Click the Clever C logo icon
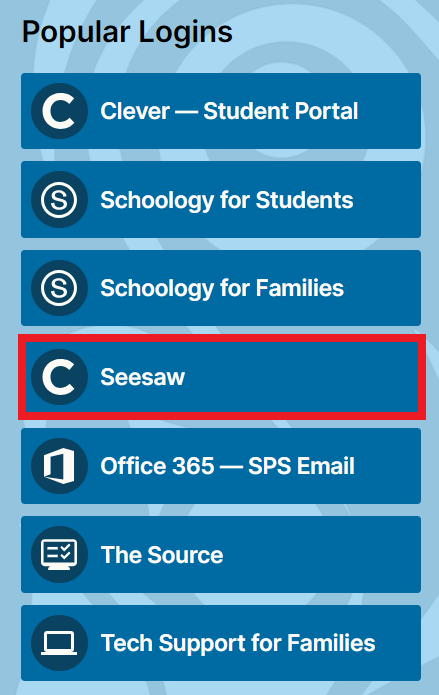The height and width of the screenshot is (695, 439). click(59, 111)
